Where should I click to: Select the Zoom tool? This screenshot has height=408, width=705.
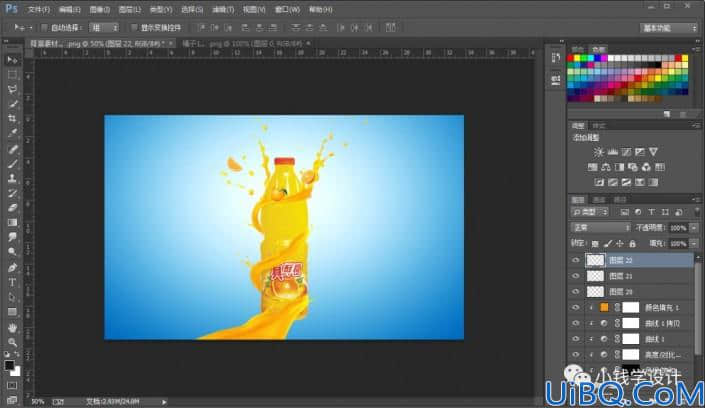pyautogui.click(x=12, y=342)
